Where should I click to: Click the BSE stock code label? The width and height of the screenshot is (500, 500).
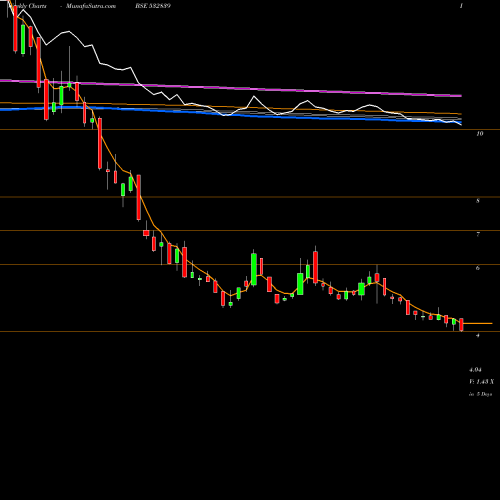(x=153, y=6)
